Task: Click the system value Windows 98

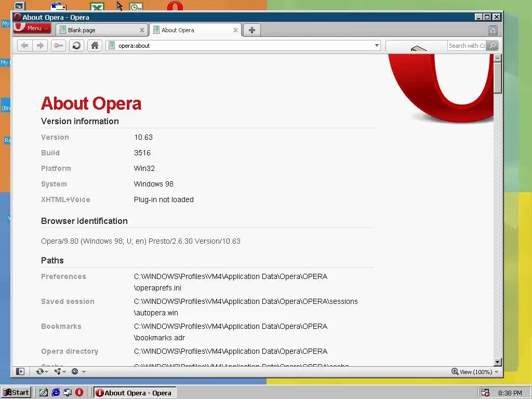Action: pos(153,184)
